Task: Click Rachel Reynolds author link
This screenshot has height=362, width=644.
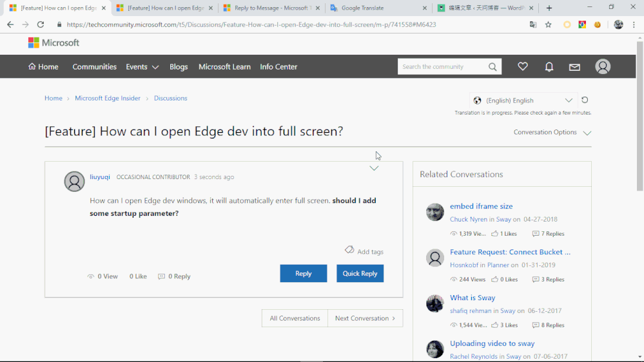Action: coord(474,356)
